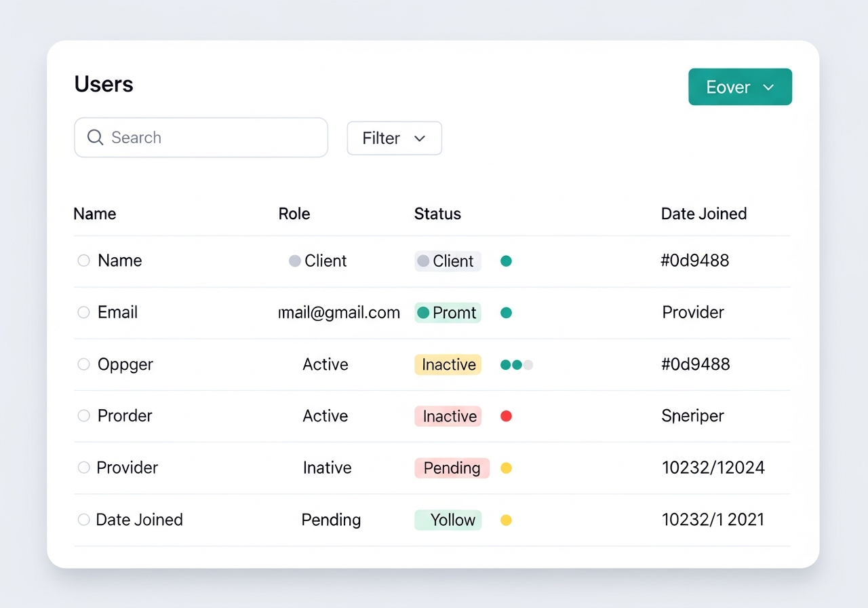Screen dimensions: 868x608
Task: Click the yellow Inactive badge in Oppger row
Action: [x=448, y=364]
